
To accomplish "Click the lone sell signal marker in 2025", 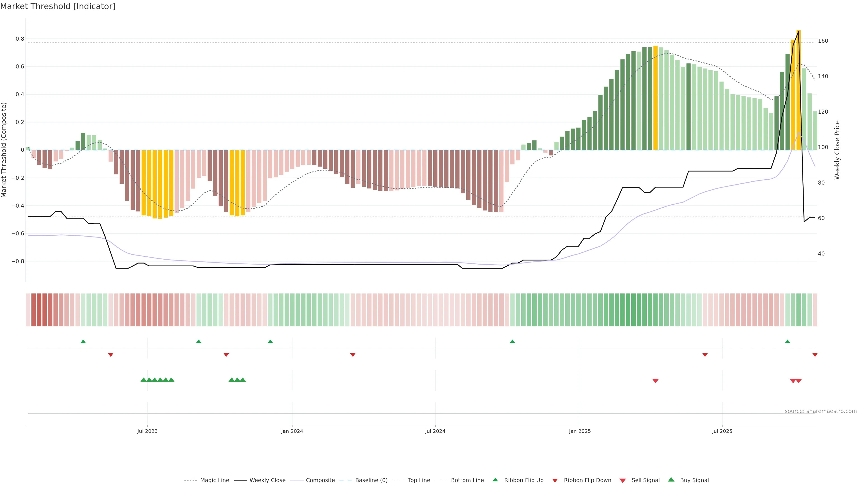I will [655, 380].
